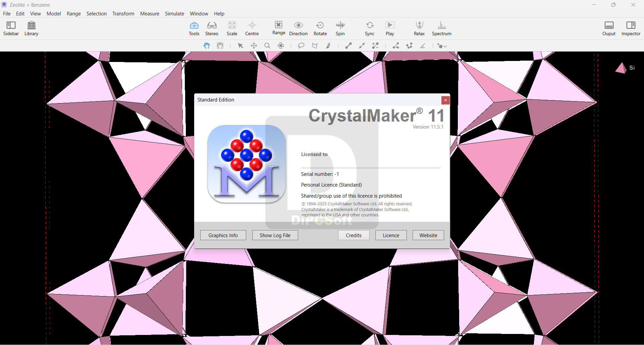Open the Tools toolbox icon
644x345 pixels.
[194, 28]
